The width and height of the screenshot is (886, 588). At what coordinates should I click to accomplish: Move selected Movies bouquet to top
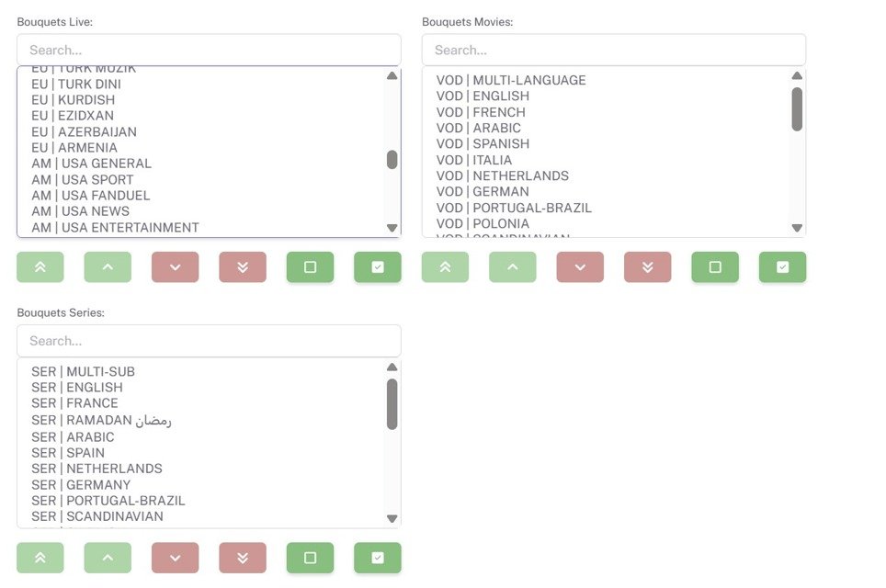click(445, 267)
